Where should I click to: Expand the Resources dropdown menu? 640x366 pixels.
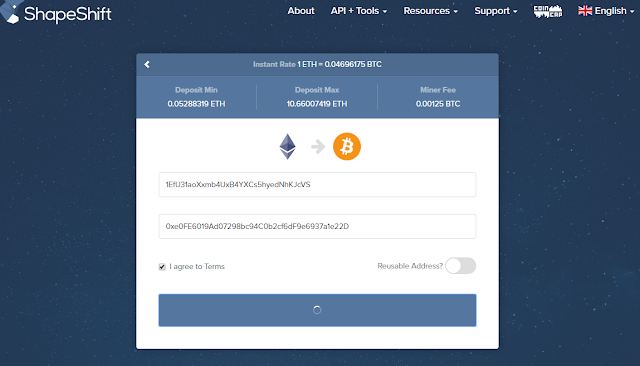(431, 11)
